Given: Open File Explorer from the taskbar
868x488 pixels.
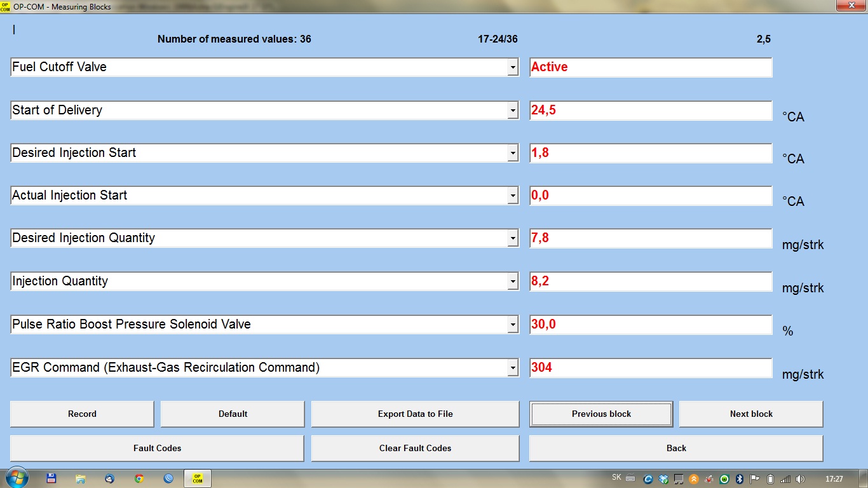Looking at the screenshot, I should click(x=81, y=478).
